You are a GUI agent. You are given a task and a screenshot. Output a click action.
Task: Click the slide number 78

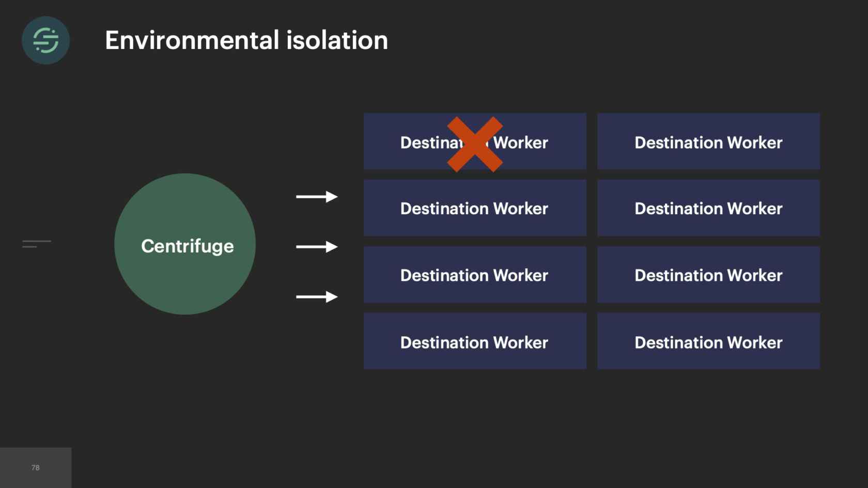coord(36,468)
